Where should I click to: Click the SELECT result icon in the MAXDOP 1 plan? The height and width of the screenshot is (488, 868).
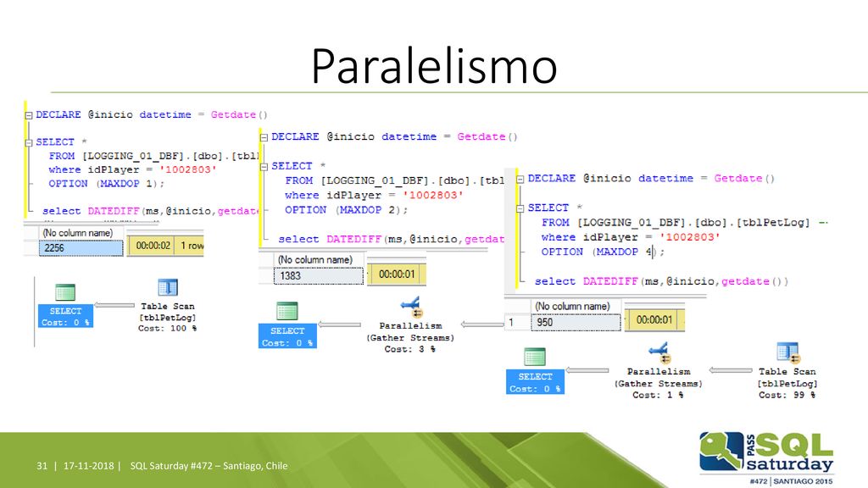tap(65, 292)
